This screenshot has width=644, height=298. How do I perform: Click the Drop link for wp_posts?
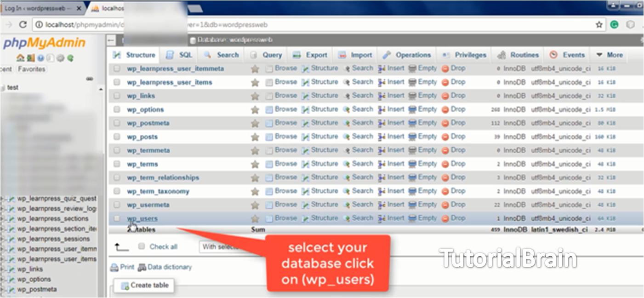[458, 137]
